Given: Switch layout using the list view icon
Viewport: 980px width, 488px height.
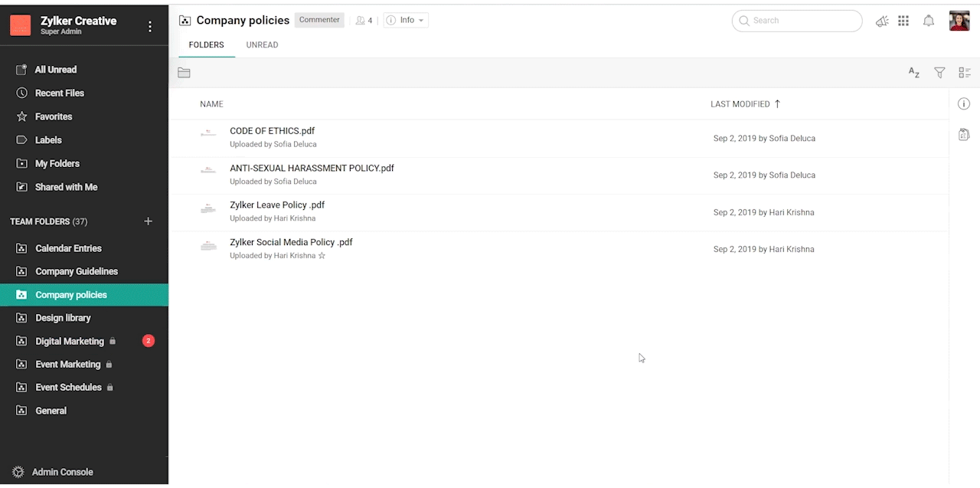Looking at the screenshot, I should point(964,73).
